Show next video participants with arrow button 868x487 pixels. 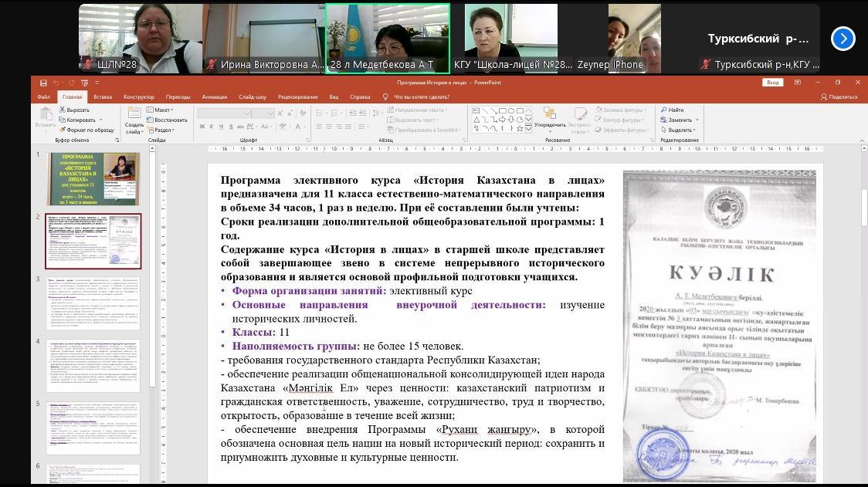click(843, 38)
